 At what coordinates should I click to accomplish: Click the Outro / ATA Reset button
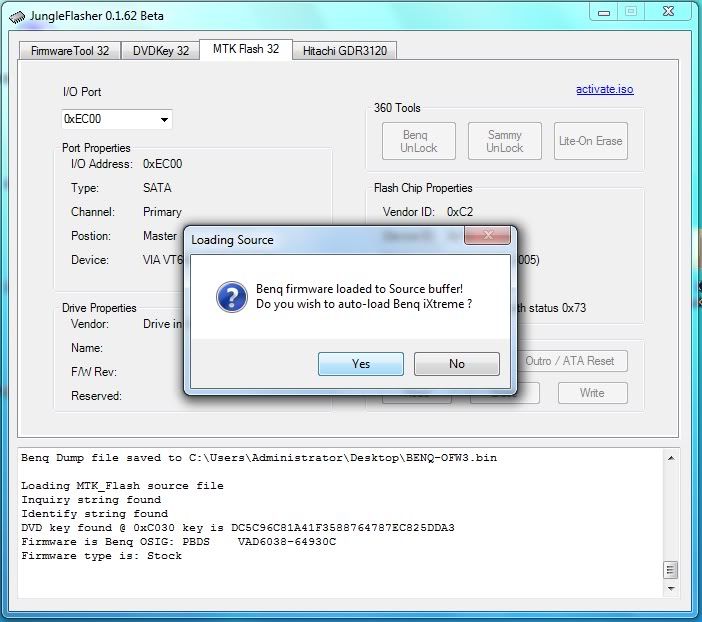click(572, 361)
